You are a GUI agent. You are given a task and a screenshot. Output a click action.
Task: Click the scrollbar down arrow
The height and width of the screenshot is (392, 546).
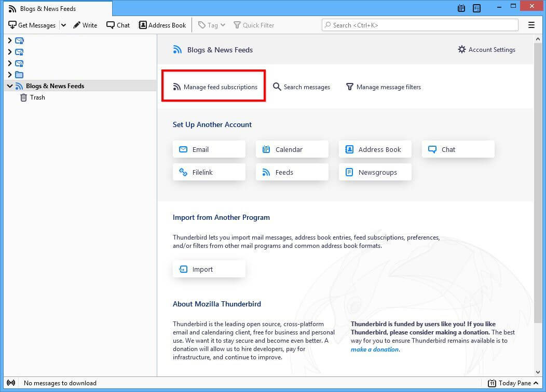point(538,372)
